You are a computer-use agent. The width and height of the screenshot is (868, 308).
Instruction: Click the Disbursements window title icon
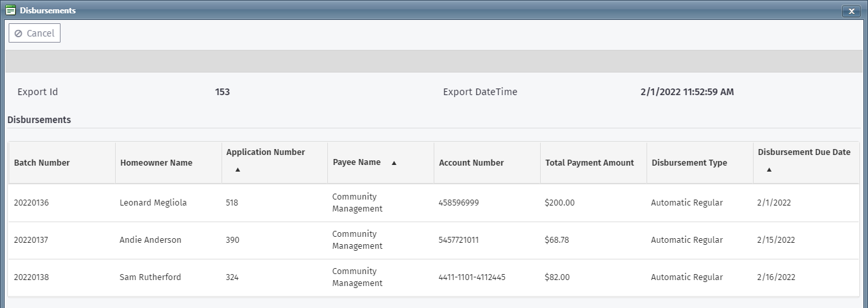(x=11, y=11)
